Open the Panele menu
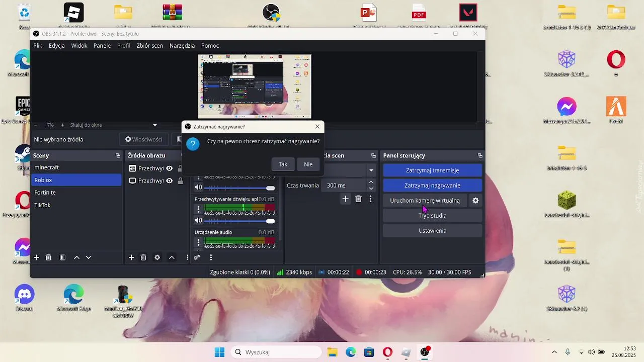 [102, 46]
